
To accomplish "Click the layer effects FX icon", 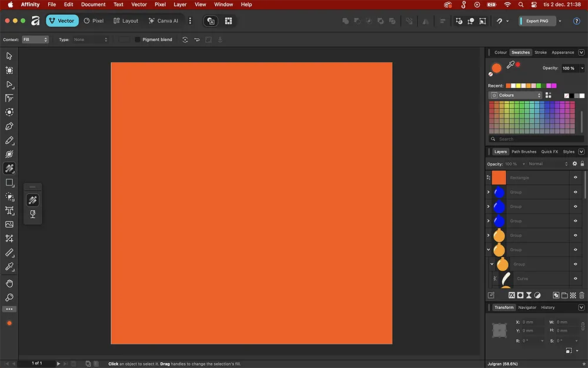I will [512, 295].
